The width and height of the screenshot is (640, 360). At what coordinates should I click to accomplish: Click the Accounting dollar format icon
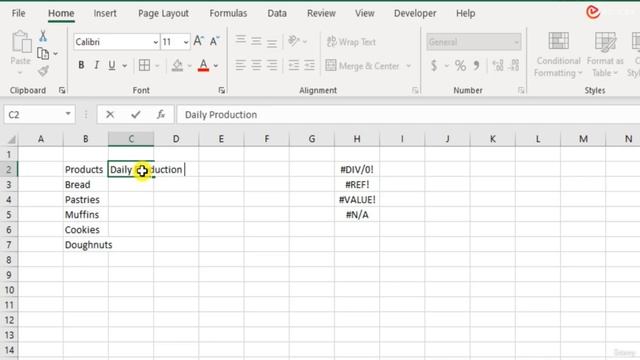[x=434, y=65]
